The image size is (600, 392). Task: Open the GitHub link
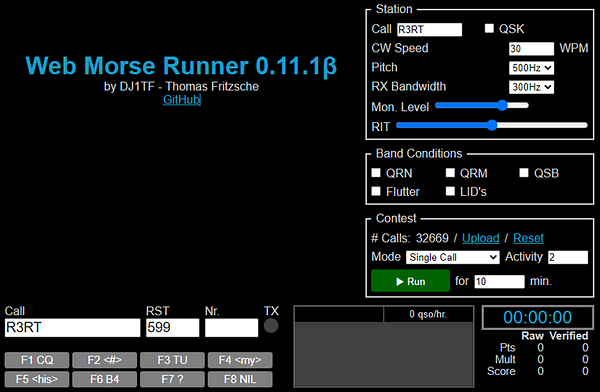click(x=181, y=100)
